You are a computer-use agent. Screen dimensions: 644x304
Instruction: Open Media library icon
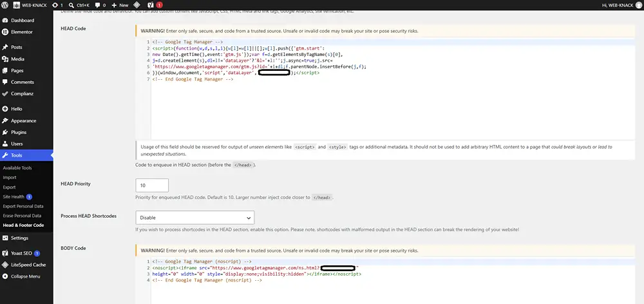pos(5,59)
